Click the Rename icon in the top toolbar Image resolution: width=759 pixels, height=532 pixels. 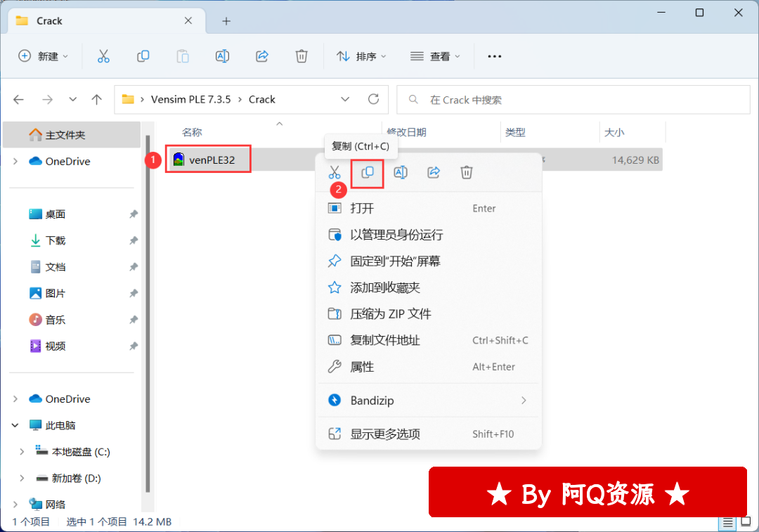click(x=222, y=56)
